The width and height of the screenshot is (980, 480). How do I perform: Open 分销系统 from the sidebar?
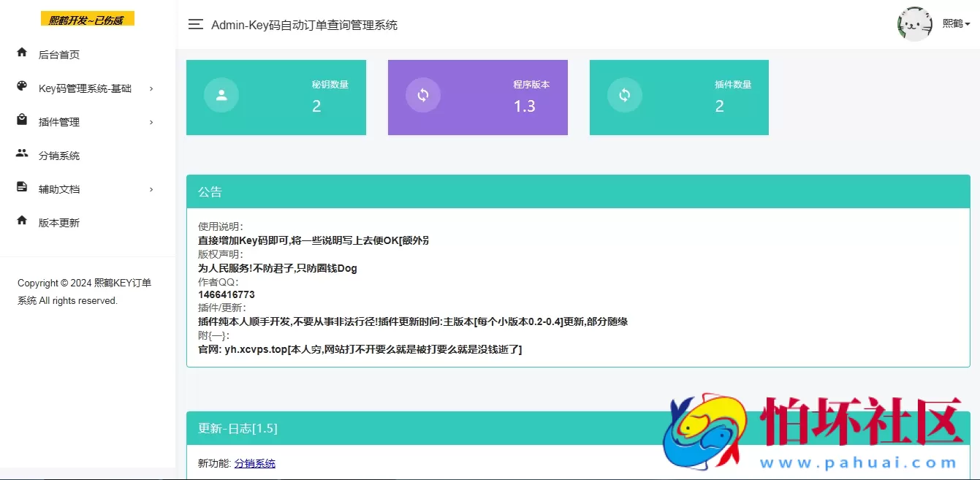tap(58, 155)
